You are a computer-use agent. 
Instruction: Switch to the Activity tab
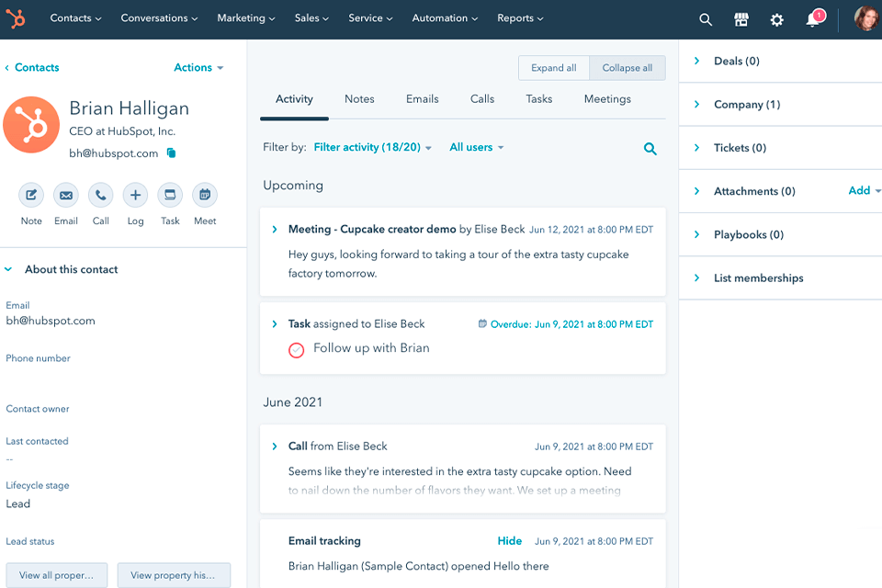pos(294,99)
